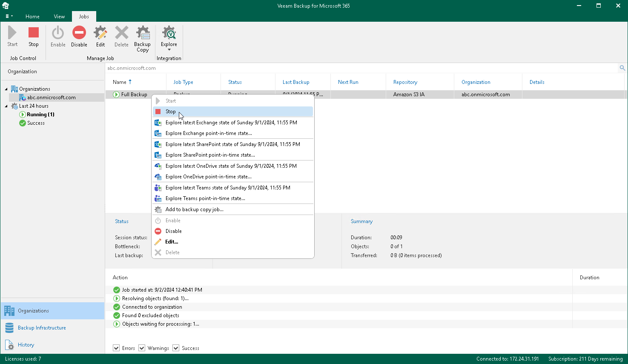Image resolution: width=628 pixels, height=364 pixels.
Task: Click into the abc.onmicrosoft.com search field
Action: pyautogui.click(x=361, y=68)
